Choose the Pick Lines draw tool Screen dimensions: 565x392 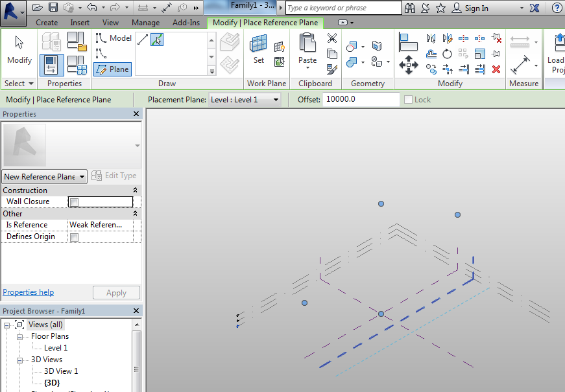point(157,40)
